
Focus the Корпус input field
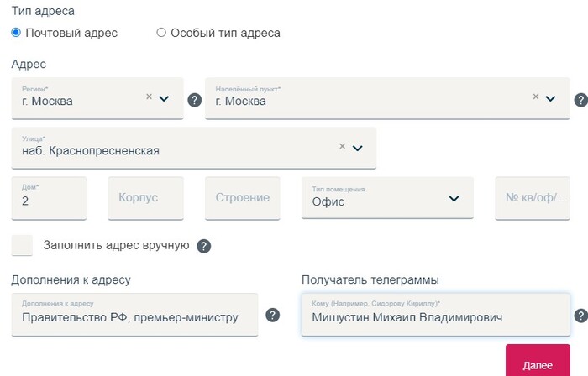[x=145, y=198]
